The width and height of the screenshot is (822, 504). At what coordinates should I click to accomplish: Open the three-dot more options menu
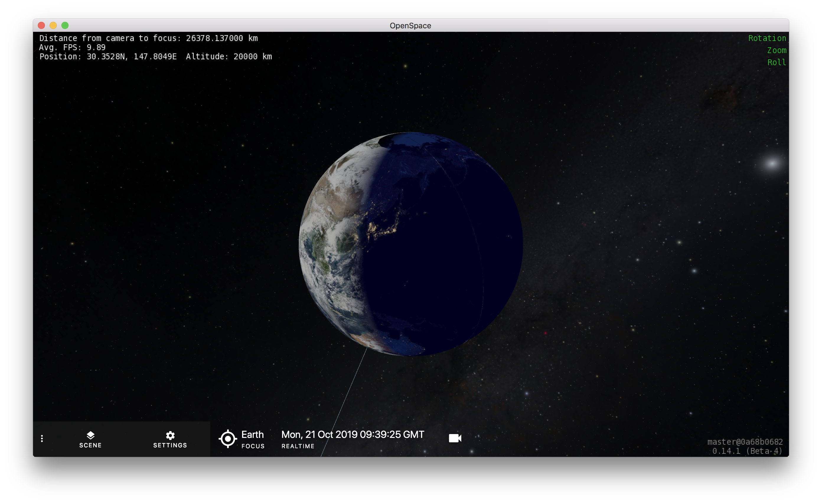[x=42, y=439]
